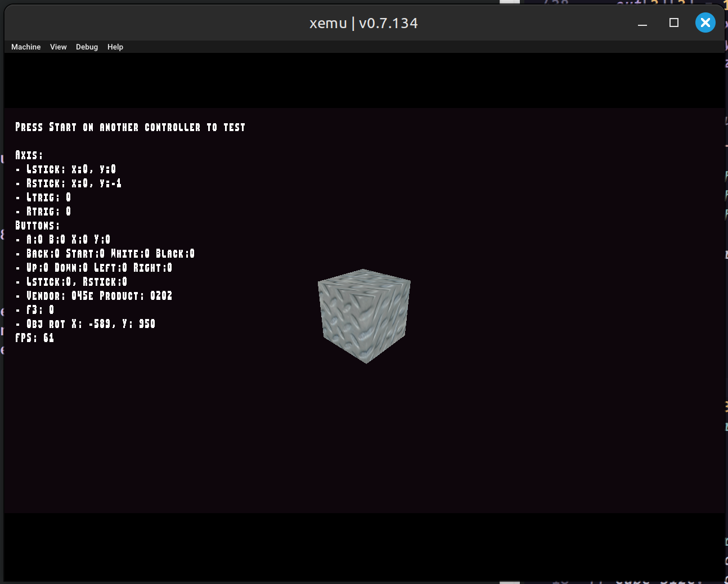Click the xemu v0.7.134 title text
The height and width of the screenshot is (584, 728).
click(x=363, y=23)
